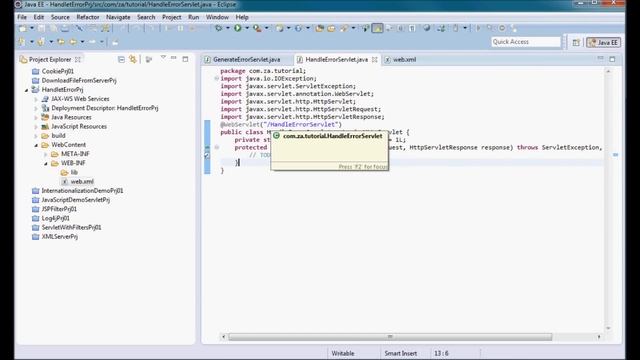Close the Project Explorer view tab
This screenshot has width=640, height=360.
78,60
